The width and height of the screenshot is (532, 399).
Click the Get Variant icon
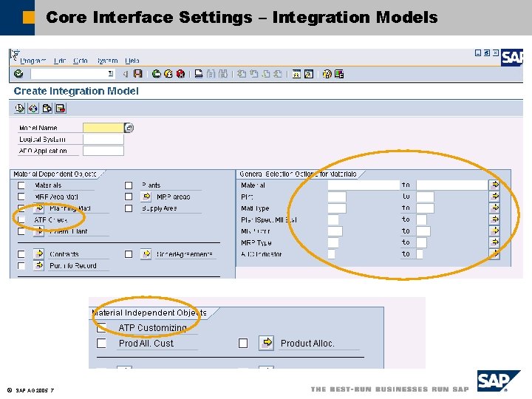(x=47, y=108)
